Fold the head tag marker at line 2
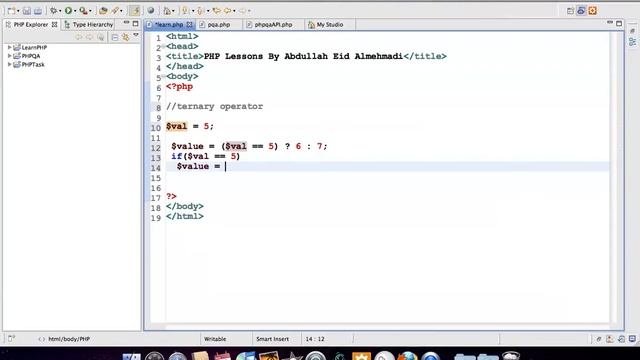The height and width of the screenshot is (360, 640). click(x=164, y=46)
